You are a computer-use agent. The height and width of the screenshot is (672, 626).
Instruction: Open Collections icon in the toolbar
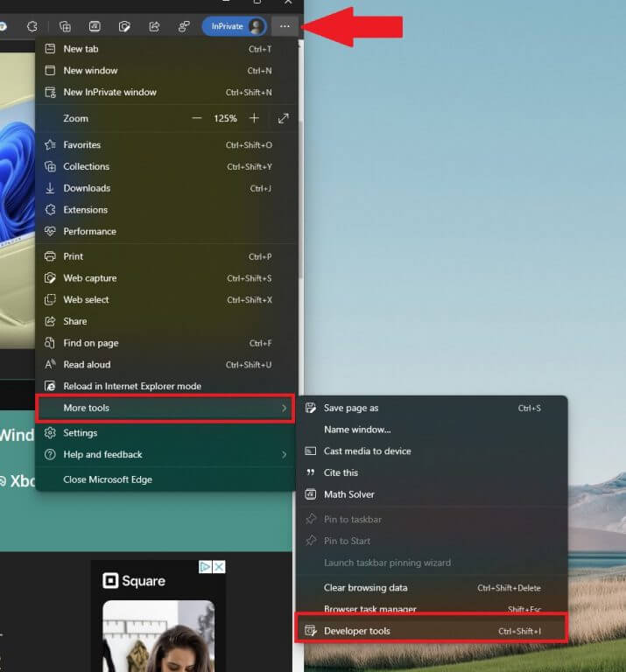(x=65, y=26)
